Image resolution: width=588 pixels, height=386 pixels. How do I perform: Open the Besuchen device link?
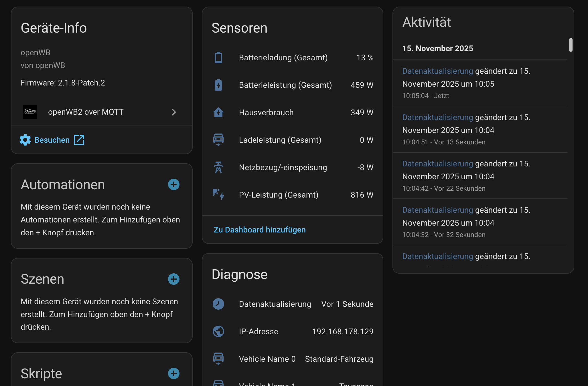(52, 140)
